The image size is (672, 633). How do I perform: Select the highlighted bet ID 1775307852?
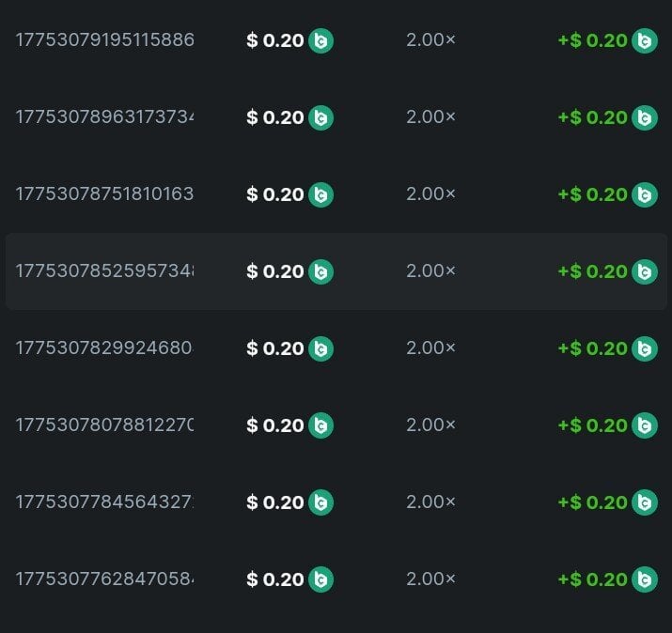pyautogui.click(x=104, y=271)
